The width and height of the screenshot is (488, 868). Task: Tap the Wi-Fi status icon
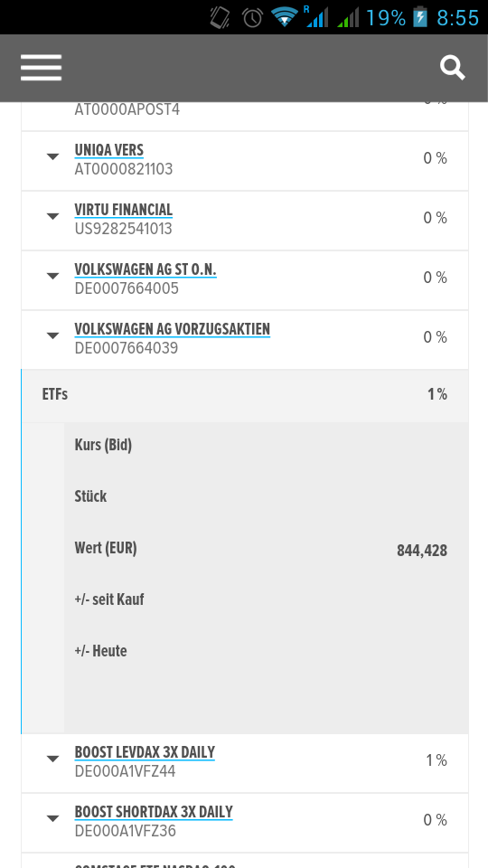(x=285, y=17)
